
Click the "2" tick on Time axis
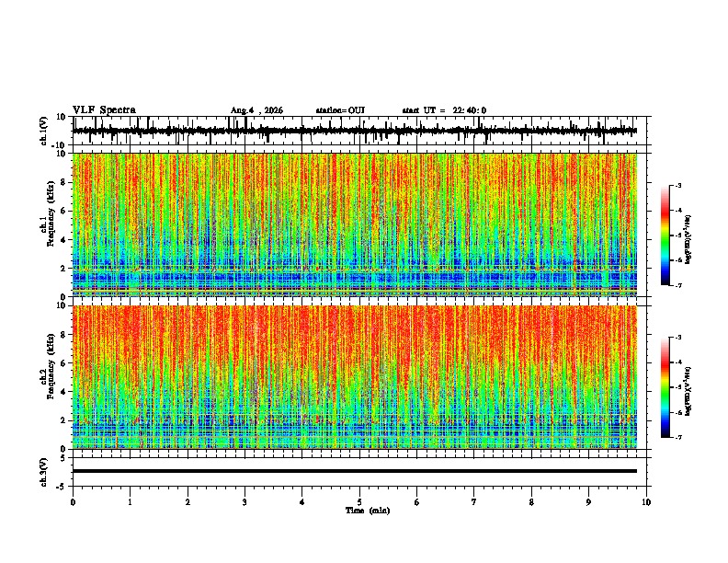[x=188, y=502]
